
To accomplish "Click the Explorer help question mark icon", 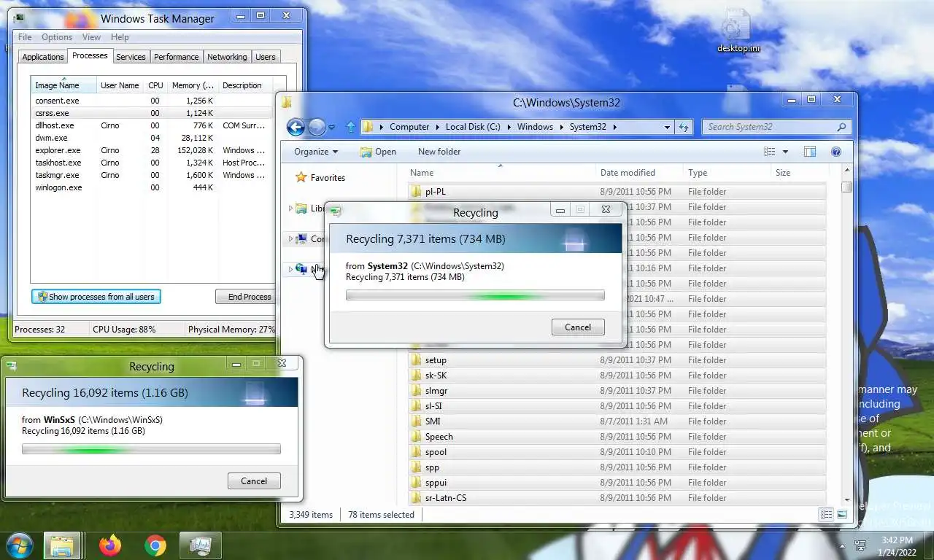I will (836, 152).
